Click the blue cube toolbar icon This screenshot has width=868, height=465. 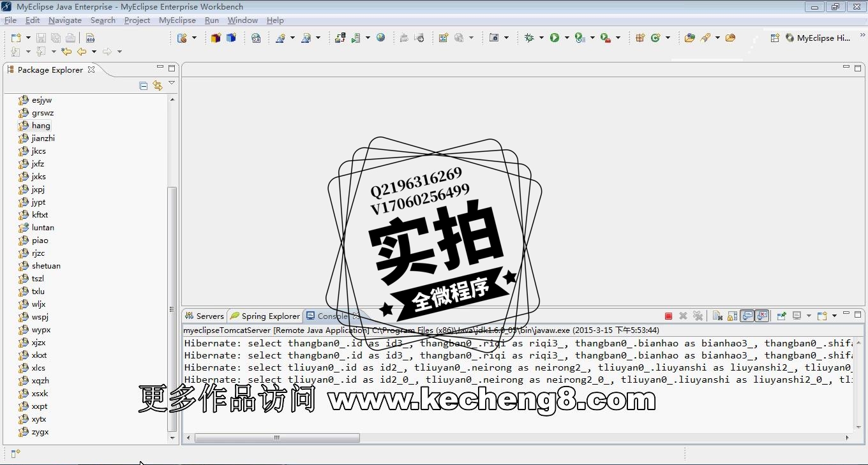coord(231,38)
